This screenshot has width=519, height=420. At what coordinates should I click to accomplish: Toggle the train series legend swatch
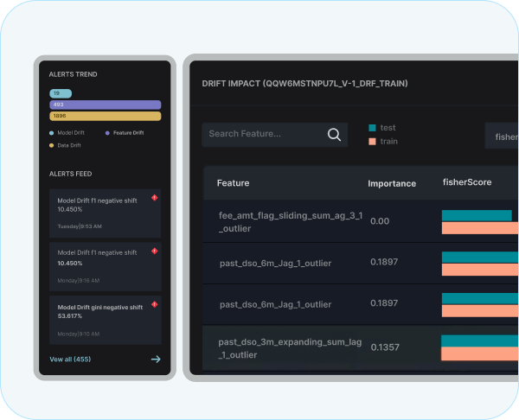coord(372,141)
